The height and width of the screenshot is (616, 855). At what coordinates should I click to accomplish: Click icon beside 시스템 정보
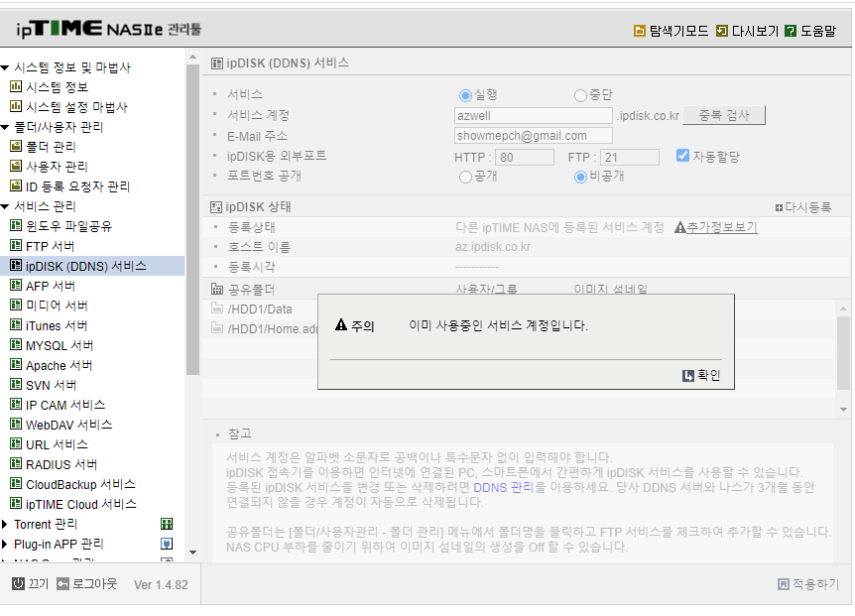tap(16, 86)
